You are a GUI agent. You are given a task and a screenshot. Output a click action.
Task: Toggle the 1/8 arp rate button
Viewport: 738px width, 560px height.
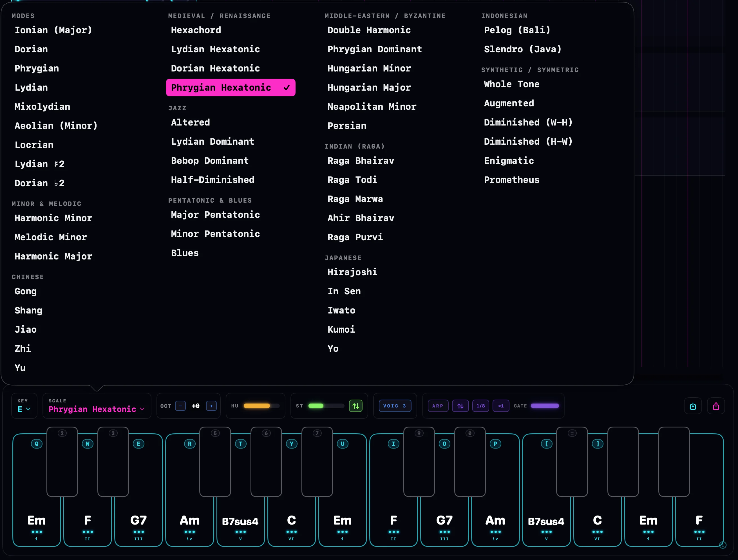point(481,406)
